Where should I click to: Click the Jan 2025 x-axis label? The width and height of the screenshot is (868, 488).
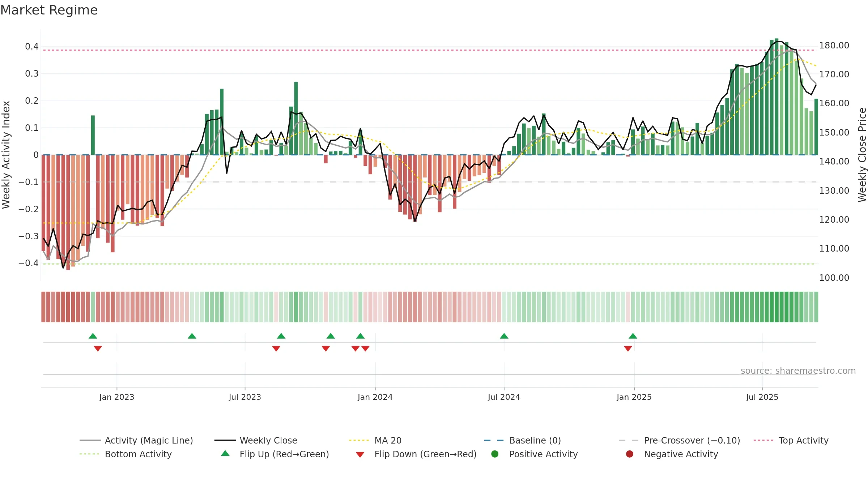pos(634,397)
